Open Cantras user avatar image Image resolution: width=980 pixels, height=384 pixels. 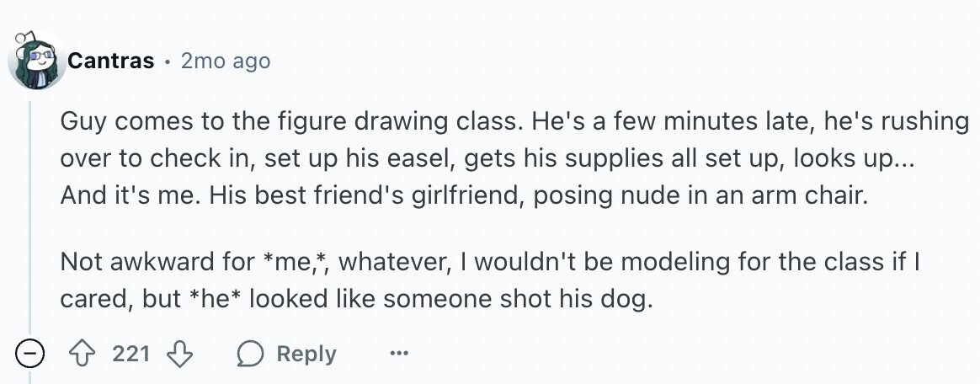click(36, 59)
